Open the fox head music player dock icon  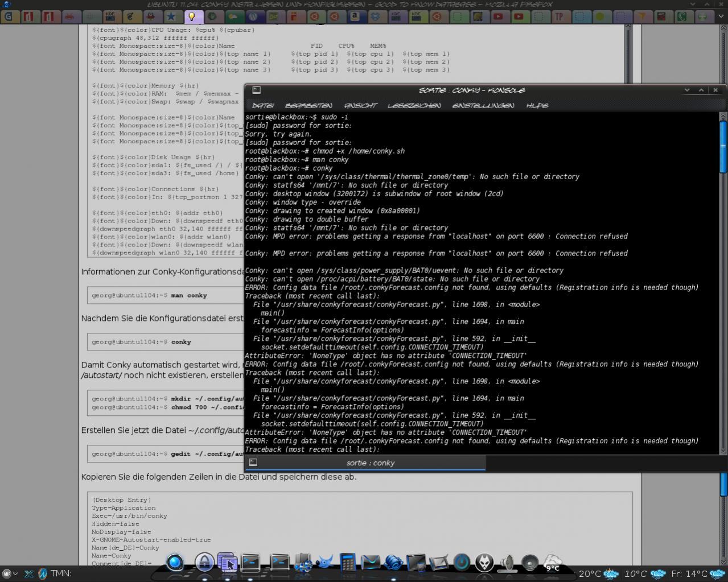[x=484, y=562]
